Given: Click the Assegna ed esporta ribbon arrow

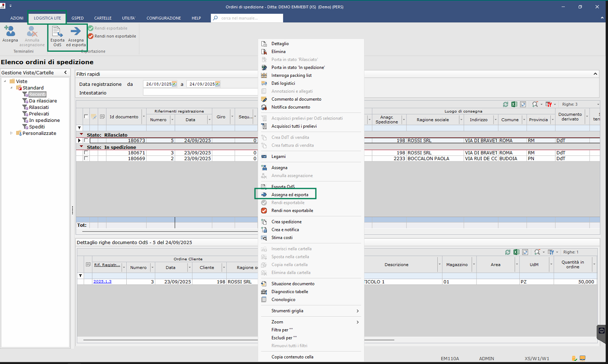Looking at the screenshot, I should [76, 31].
